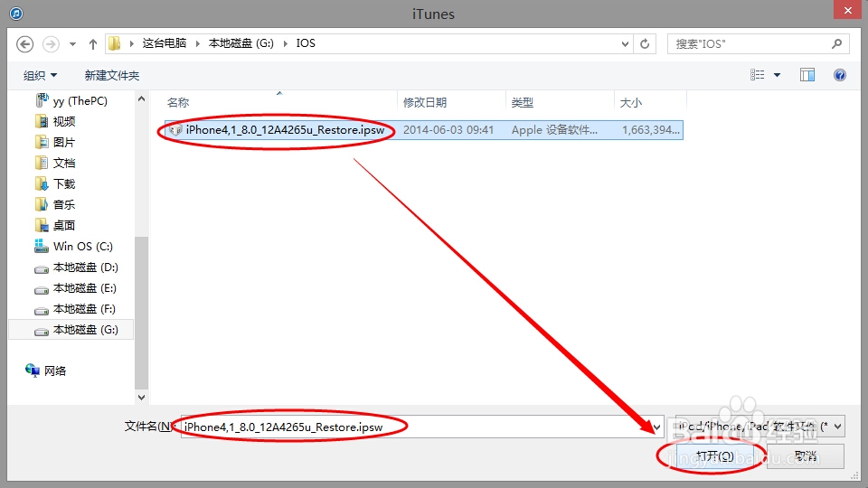Open the view options dropdown arrow

pos(777,75)
